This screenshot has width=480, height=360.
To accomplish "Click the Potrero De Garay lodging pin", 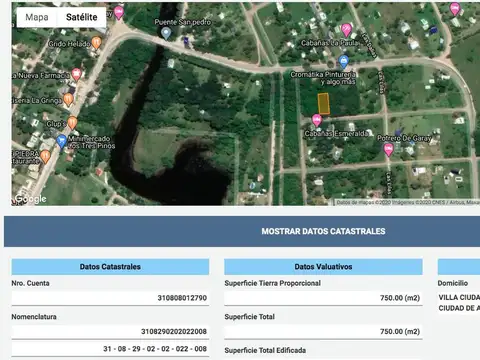I will click(388, 150).
